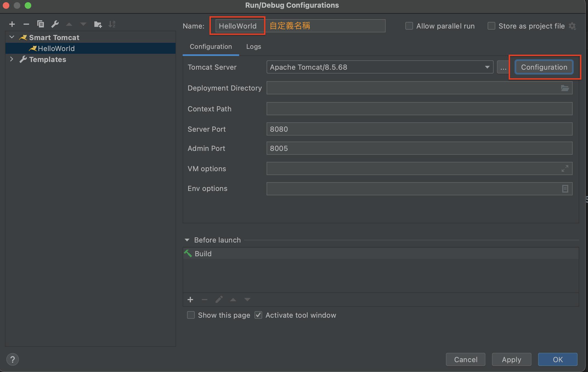Edit the selected Before launch task
The image size is (588, 372).
pyautogui.click(x=219, y=300)
